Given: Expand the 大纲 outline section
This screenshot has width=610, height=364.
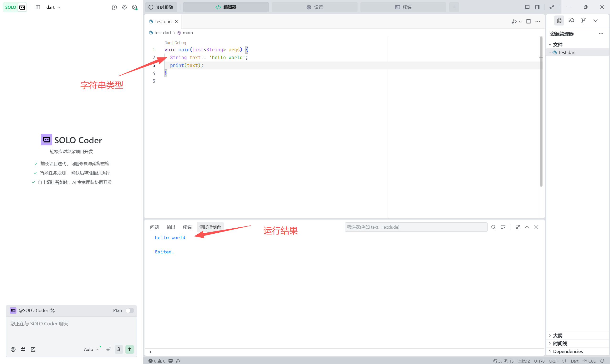Looking at the screenshot, I should coord(557,335).
